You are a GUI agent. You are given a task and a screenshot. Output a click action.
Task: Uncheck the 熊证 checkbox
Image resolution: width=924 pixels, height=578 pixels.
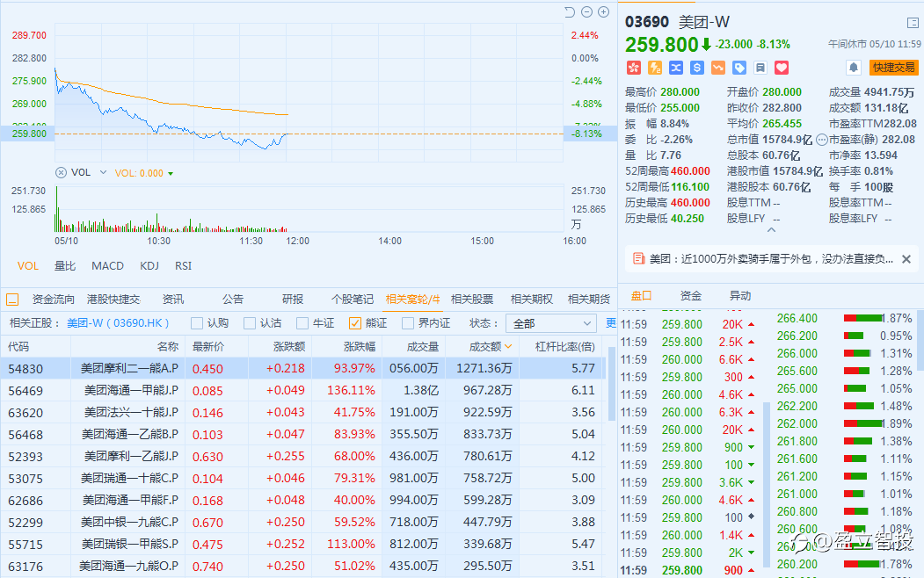click(355, 323)
